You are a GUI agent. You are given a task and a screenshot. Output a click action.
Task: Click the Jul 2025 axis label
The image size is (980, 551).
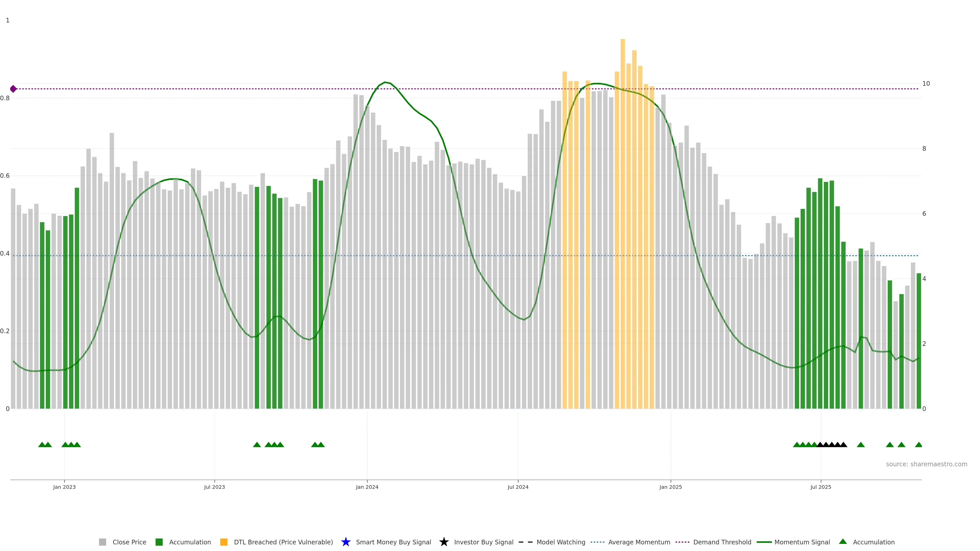click(x=820, y=487)
